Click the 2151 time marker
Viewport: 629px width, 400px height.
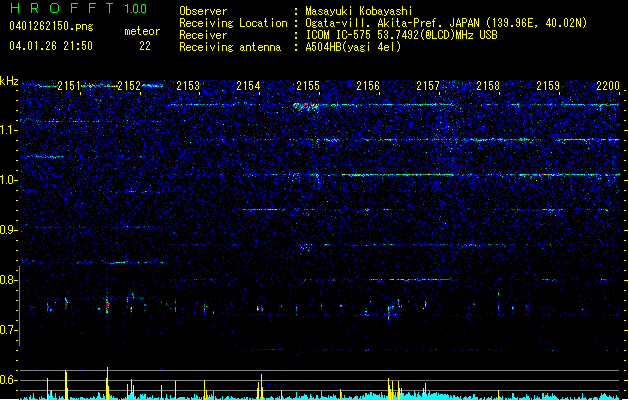coord(69,86)
